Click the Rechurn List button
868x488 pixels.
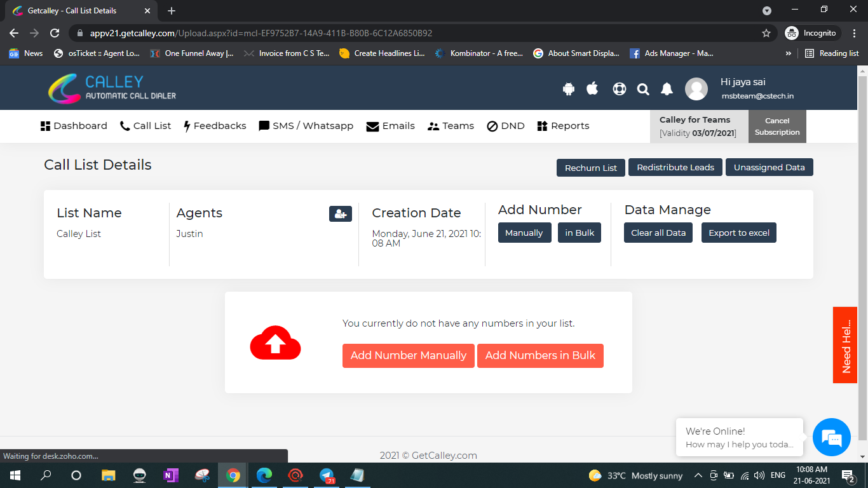click(591, 168)
